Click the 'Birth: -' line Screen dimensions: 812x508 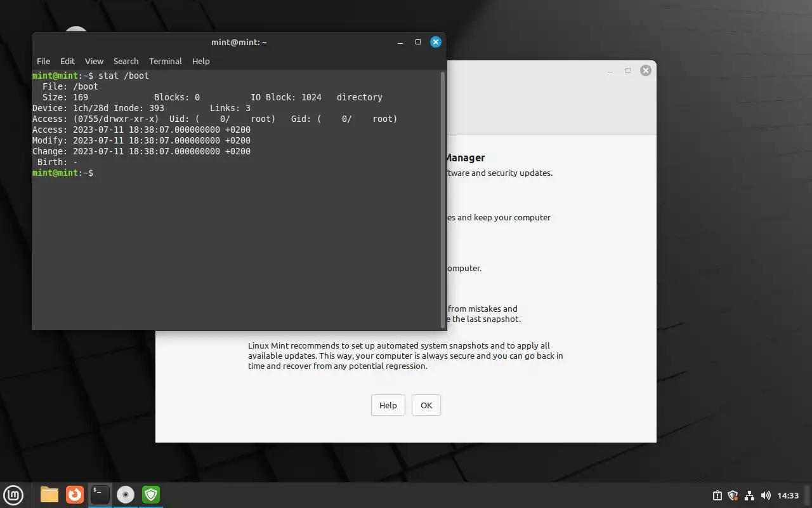coord(58,162)
